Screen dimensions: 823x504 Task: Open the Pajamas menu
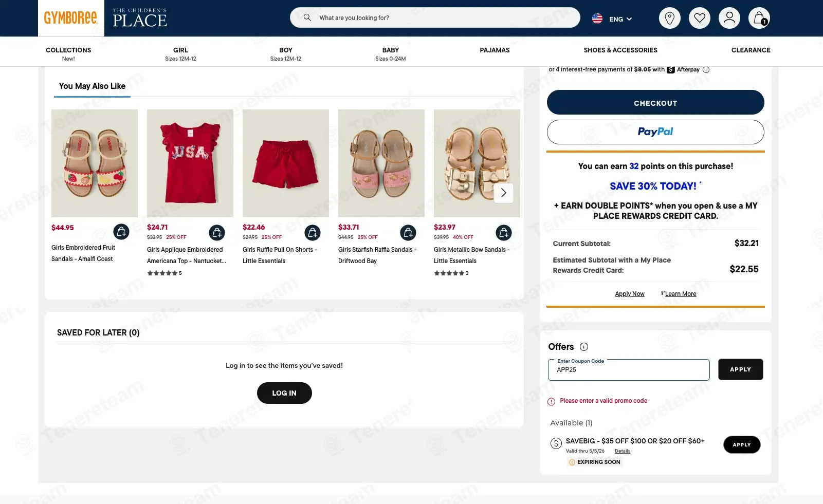coord(495,50)
